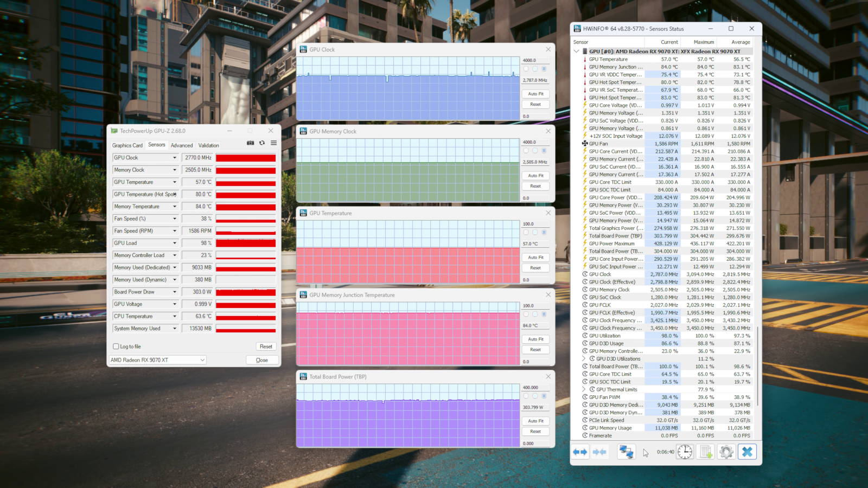The image size is (868, 488).
Task: Click the Reset button in GPU-Z
Action: tap(266, 346)
